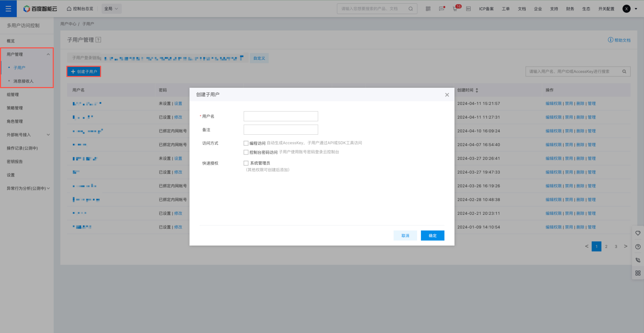Expand the account dropdown arrow
This screenshot has height=333, width=644.
click(636, 9)
